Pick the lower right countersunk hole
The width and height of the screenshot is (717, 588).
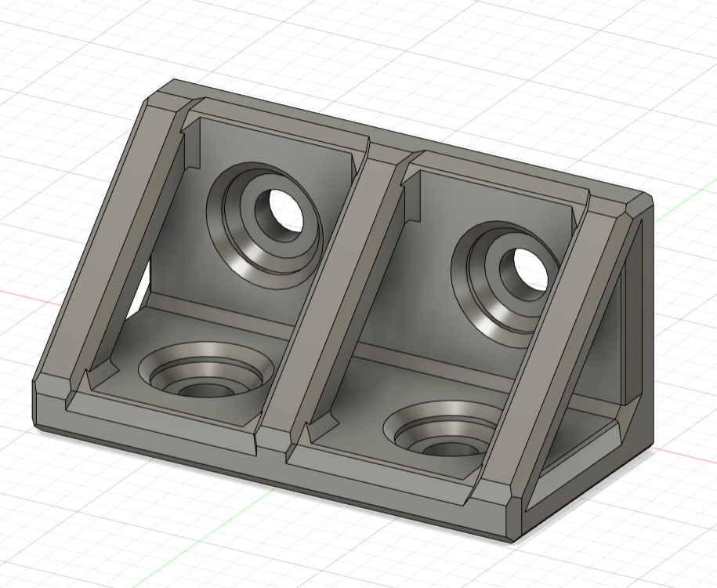tap(446, 428)
